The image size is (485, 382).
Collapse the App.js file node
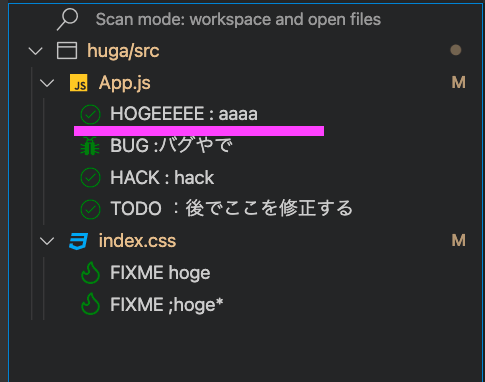(47, 83)
